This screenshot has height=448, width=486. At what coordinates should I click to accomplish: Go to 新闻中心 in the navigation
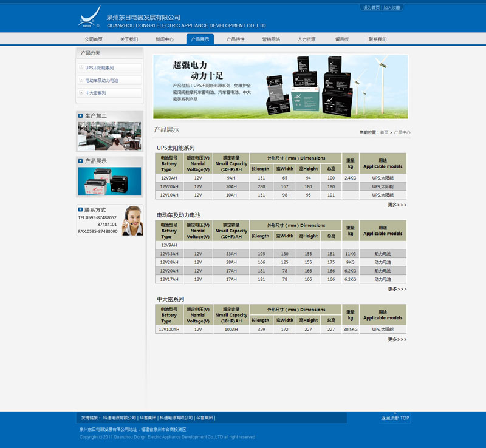tap(165, 39)
